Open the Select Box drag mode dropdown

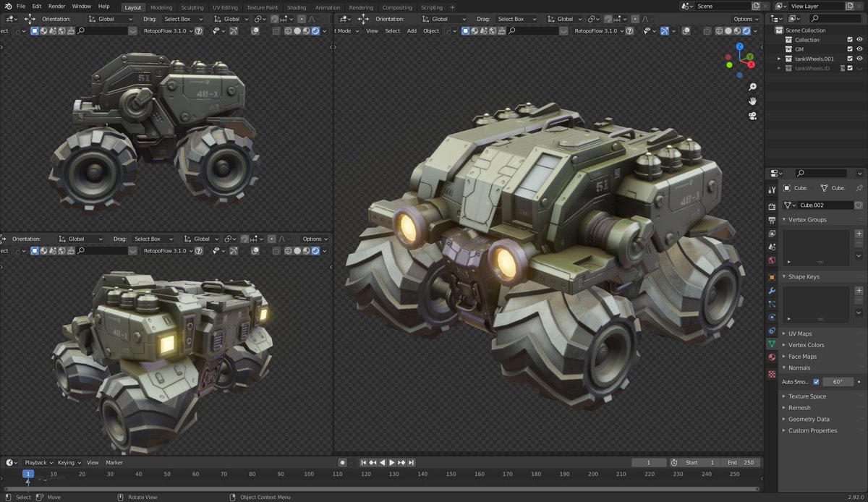(183, 19)
